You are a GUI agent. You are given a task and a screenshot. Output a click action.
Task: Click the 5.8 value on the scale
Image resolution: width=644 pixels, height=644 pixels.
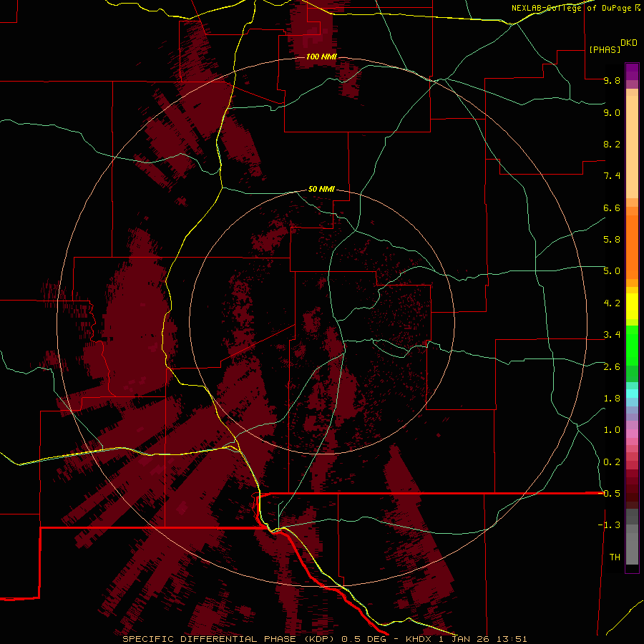pos(612,239)
